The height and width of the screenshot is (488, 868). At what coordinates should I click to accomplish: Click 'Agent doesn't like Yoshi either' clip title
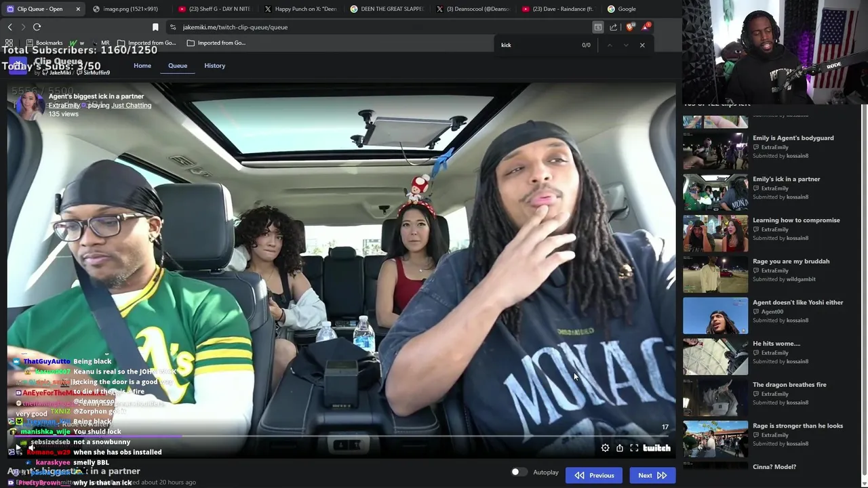[798, 302]
